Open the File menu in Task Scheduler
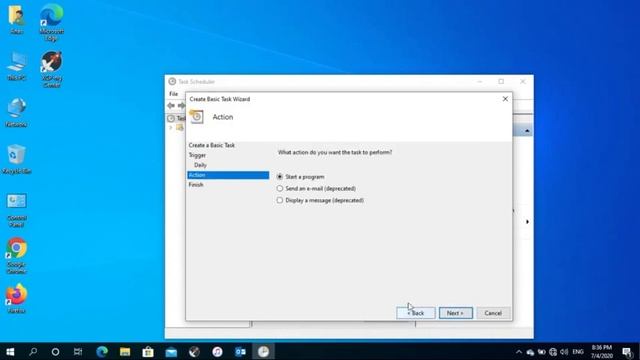640x360 pixels. (x=173, y=94)
